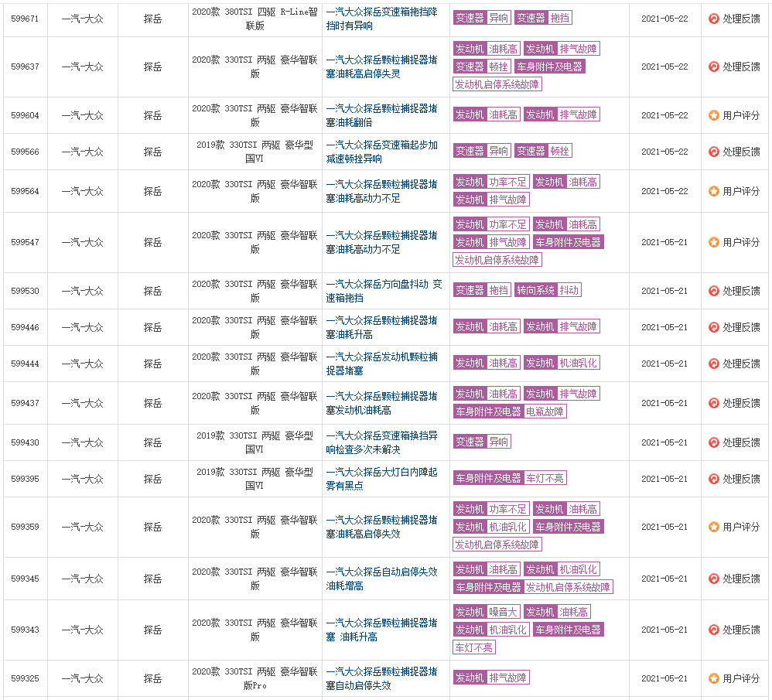The image size is (772, 700).
Task: Click the 发动机 排气故障 tag in row 599325
Action: [491, 678]
